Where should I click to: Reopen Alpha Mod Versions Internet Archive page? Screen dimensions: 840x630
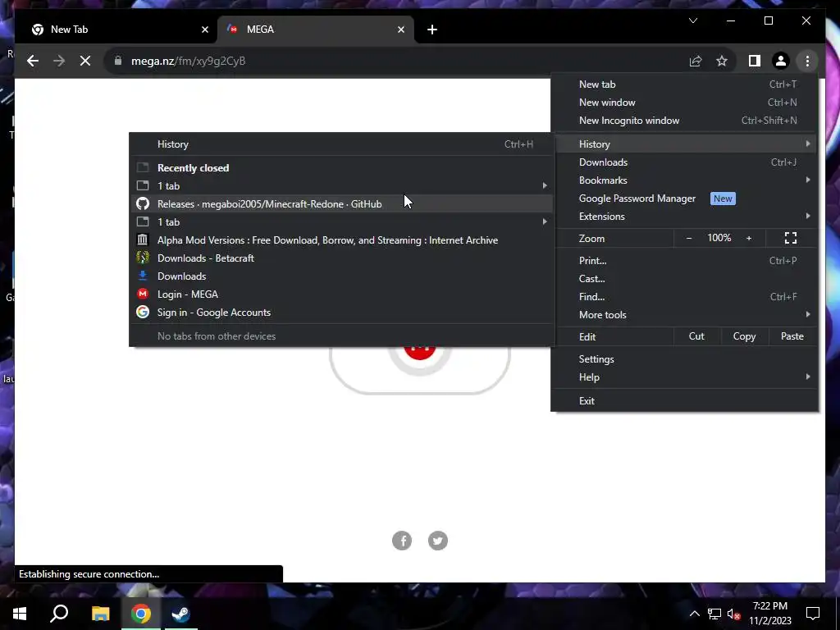tap(342, 240)
